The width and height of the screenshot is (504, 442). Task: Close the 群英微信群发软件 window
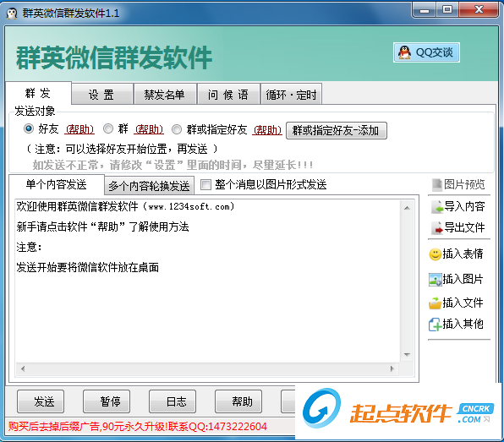click(479, 9)
